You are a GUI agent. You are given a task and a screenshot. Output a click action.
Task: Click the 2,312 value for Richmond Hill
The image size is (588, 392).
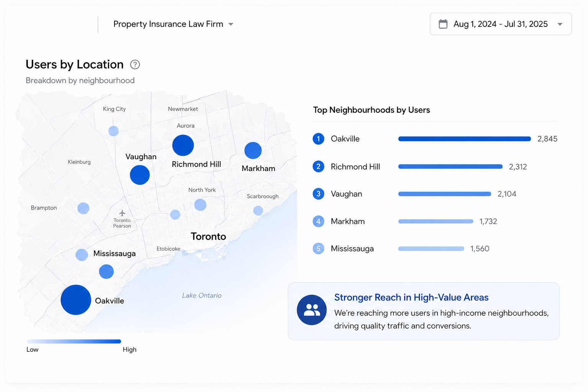click(x=518, y=167)
